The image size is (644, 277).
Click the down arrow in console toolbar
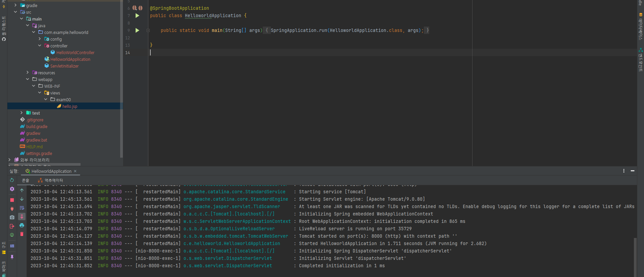click(22, 199)
